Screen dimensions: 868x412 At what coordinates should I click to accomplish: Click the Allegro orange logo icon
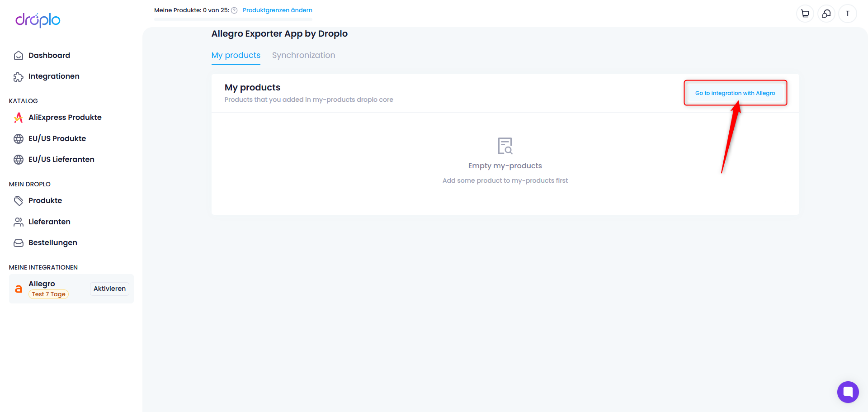(19, 289)
